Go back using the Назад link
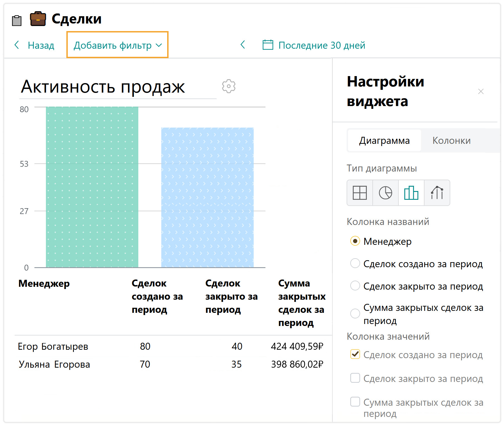This screenshot has width=504, height=425. [x=34, y=45]
